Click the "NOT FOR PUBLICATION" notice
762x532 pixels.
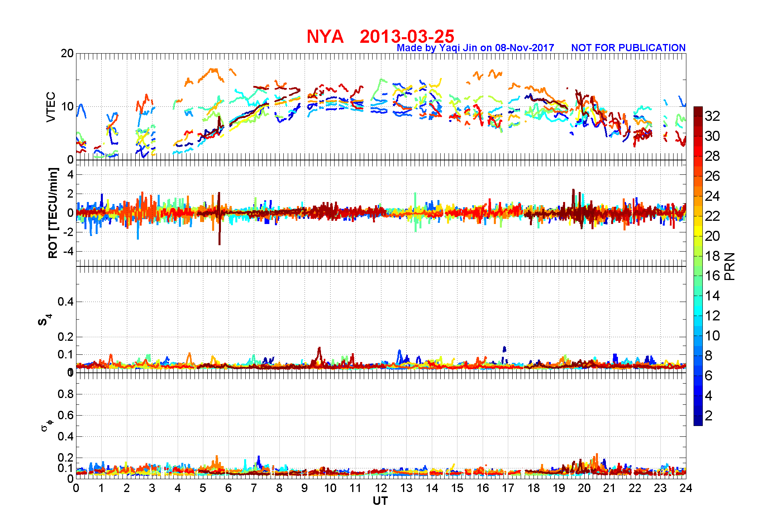point(628,48)
